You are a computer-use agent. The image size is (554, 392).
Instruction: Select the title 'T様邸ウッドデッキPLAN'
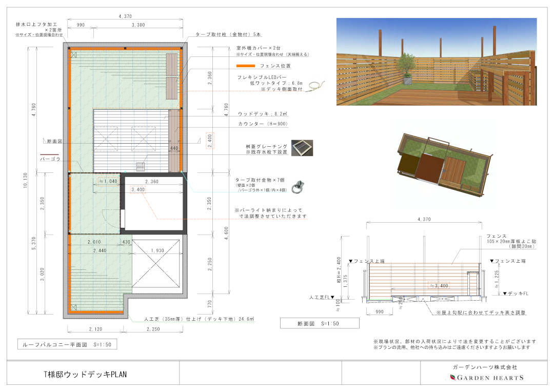(85, 375)
